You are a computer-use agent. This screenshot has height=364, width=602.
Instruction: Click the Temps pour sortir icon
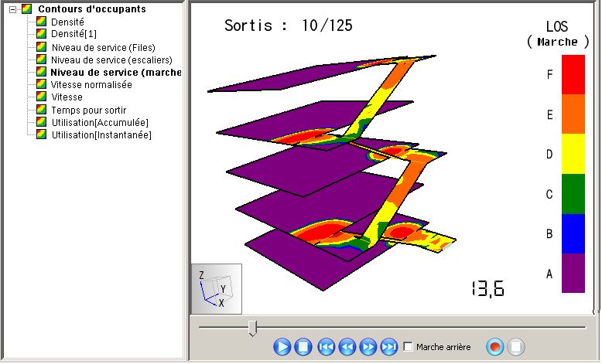coord(42,110)
